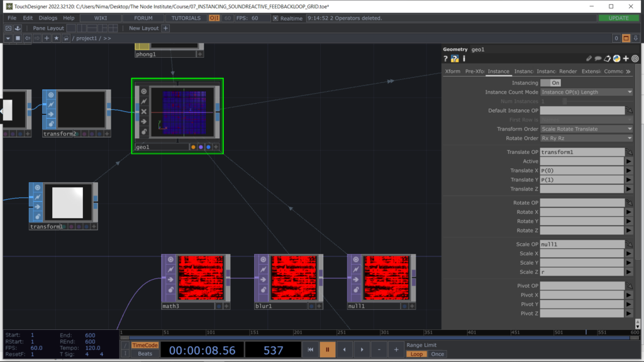The image size is (644, 362).
Task: Click the orange pane maximize icon at top right
Action: (x=626, y=38)
